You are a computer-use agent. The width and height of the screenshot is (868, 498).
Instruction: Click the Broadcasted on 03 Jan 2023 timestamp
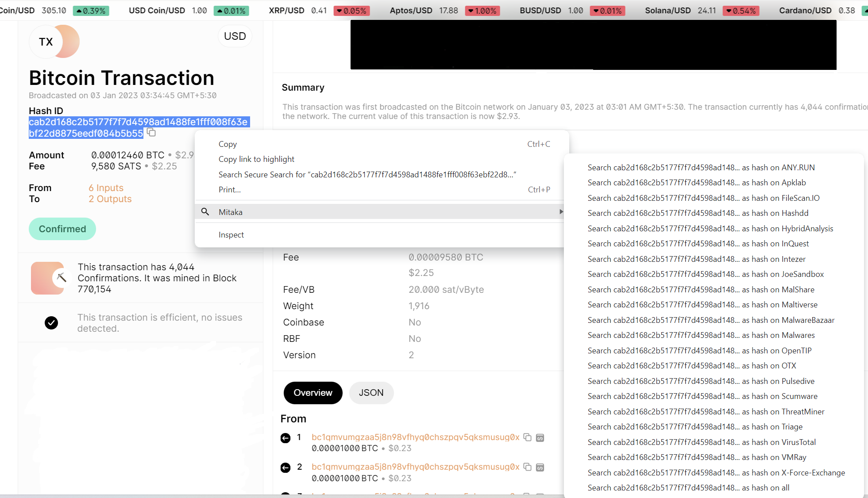click(123, 96)
